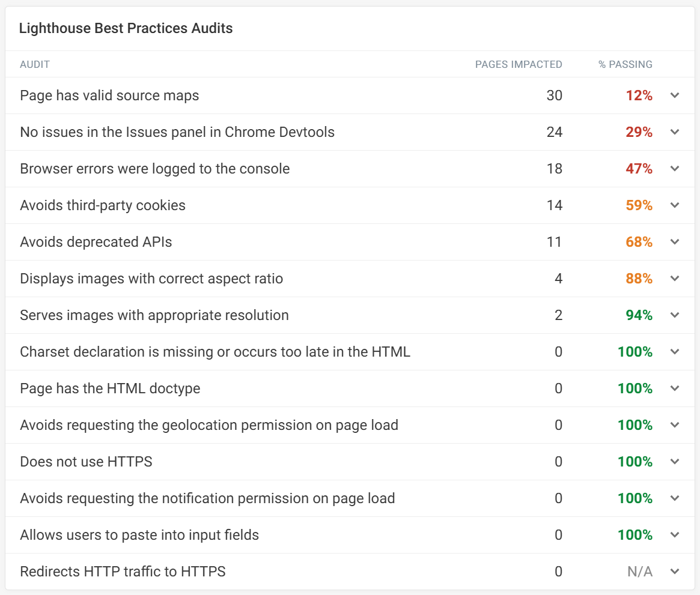The width and height of the screenshot is (700, 595).
Task: Expand chevron for 'Redirects HTTP traffic to HTTPS'
Action: [x=675, y=572]
